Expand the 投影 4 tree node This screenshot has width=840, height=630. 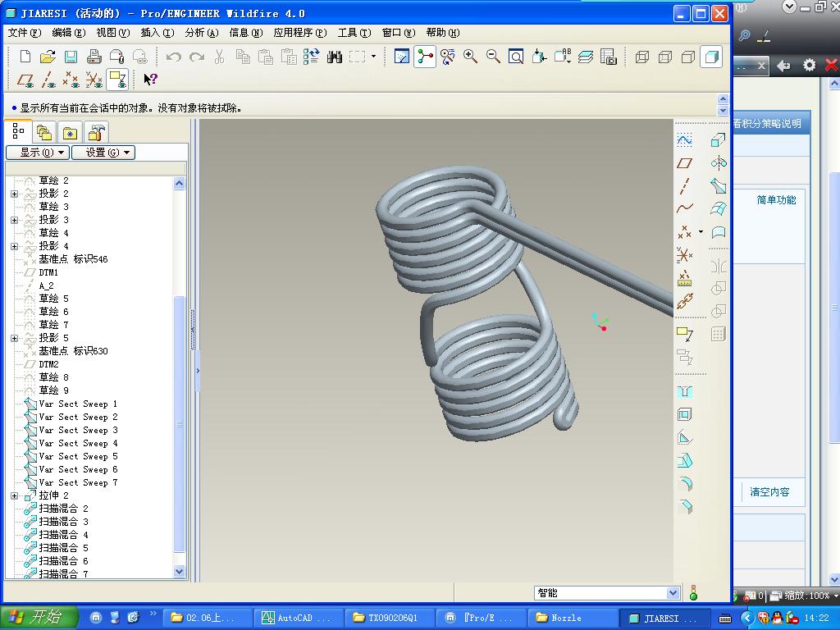click(x=15, y=246)
